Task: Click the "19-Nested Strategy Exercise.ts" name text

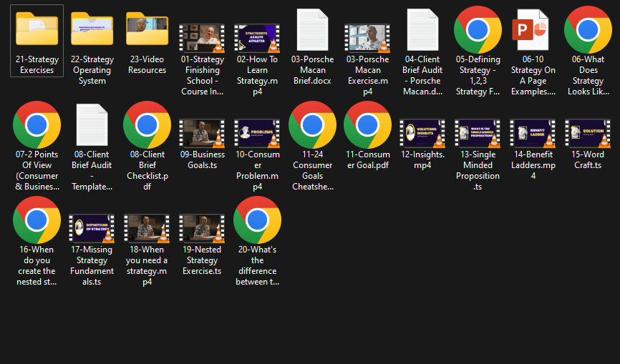Action: coord(202,260)
